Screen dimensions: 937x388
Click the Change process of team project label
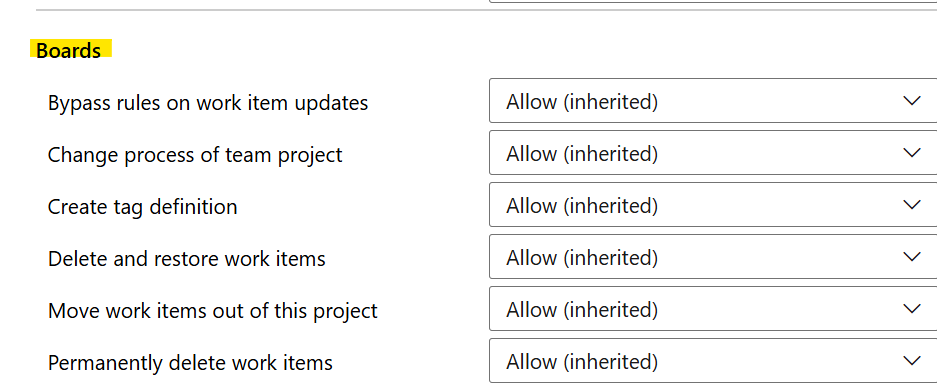(195, 155)
